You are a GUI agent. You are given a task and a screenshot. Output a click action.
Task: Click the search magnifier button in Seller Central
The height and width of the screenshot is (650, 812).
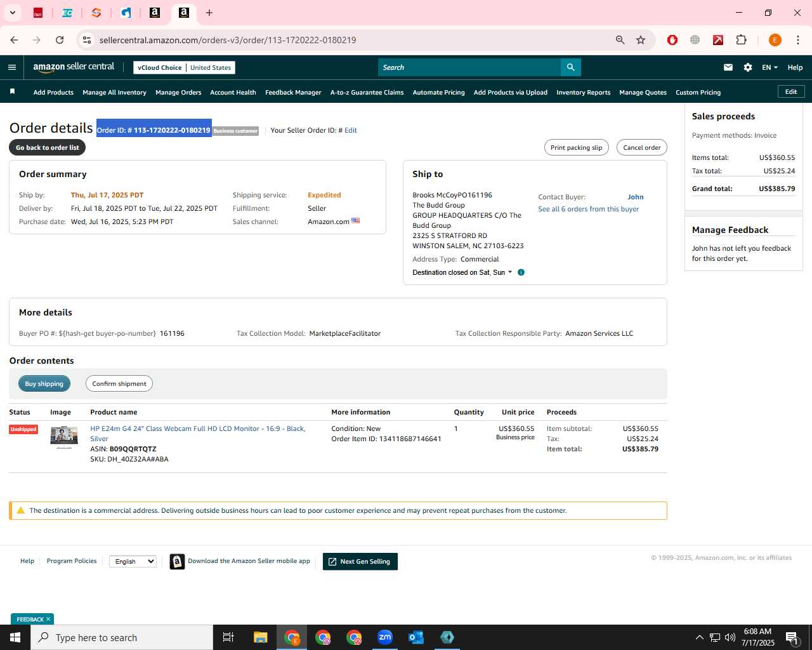(570, 67)
